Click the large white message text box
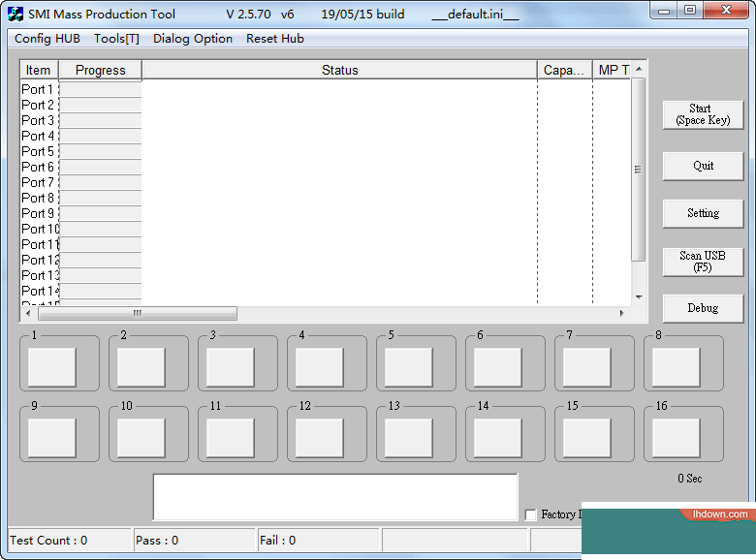Image resolution: width=756 pixels, height=560 pixels. pos(335,497)
